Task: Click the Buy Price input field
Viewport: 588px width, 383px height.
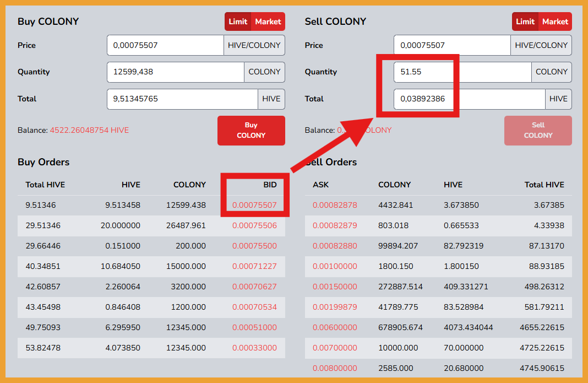Action: [x=165, y=45]
